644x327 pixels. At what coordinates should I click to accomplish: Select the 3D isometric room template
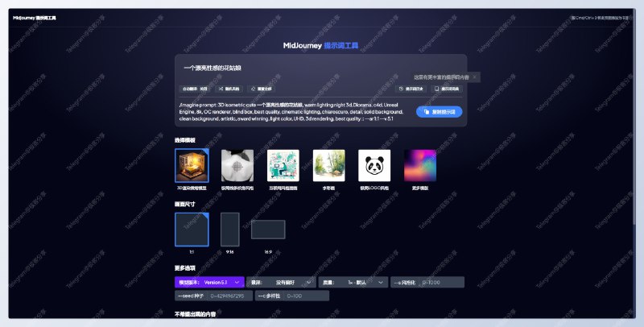(192, 166)
